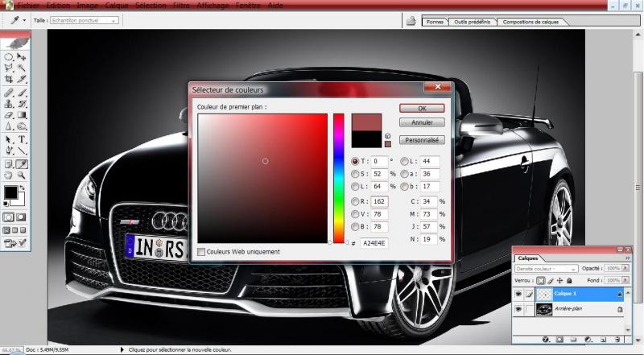
Task: Select the Lab a radio button
Action: (405, 174)
